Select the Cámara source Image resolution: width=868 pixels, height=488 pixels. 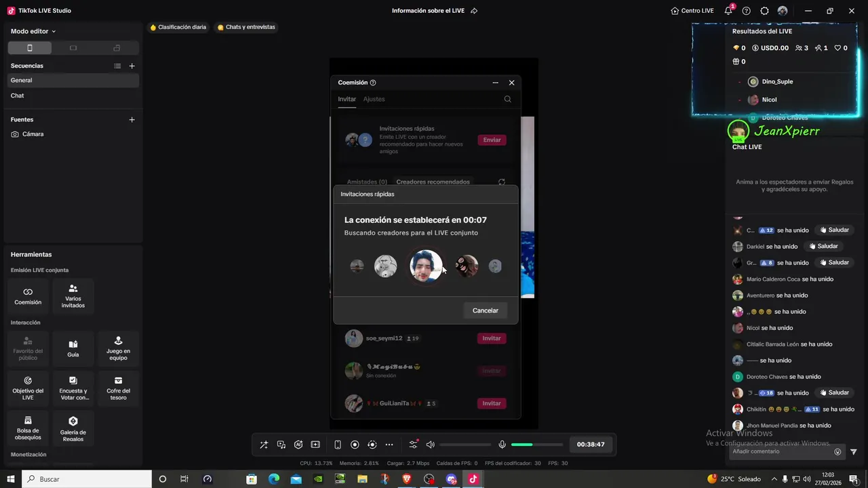[73, 134]
